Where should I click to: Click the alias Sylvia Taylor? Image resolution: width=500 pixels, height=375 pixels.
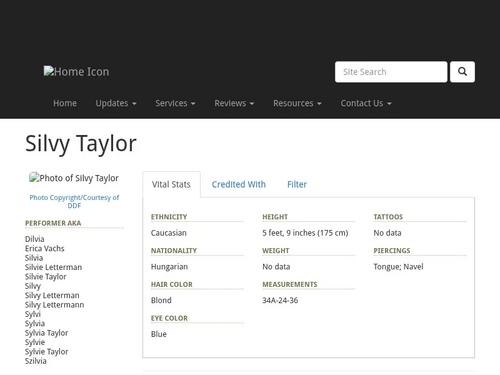46,333
